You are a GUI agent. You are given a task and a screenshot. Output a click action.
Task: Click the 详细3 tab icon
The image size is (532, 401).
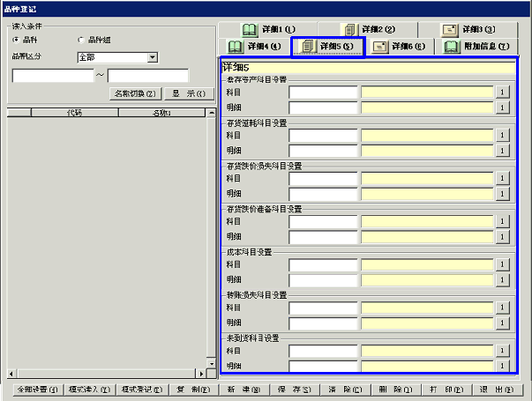coord(449,29)
